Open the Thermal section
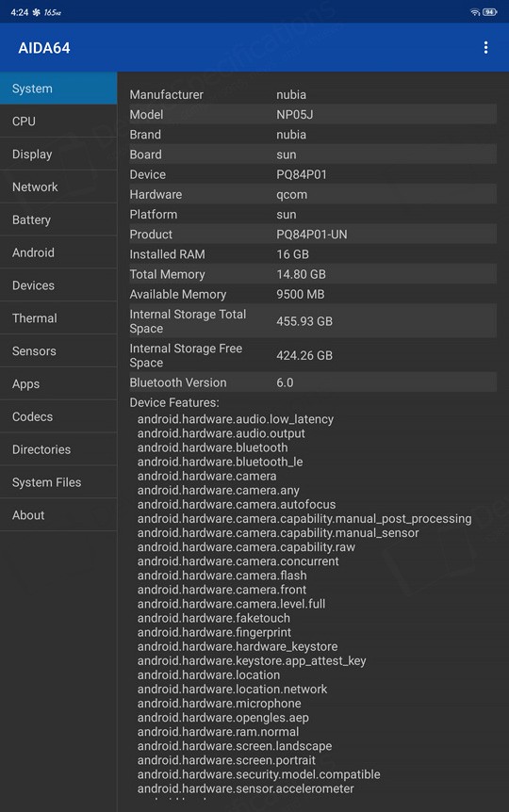This screenshot has height=812, width=509. (58, 318)
